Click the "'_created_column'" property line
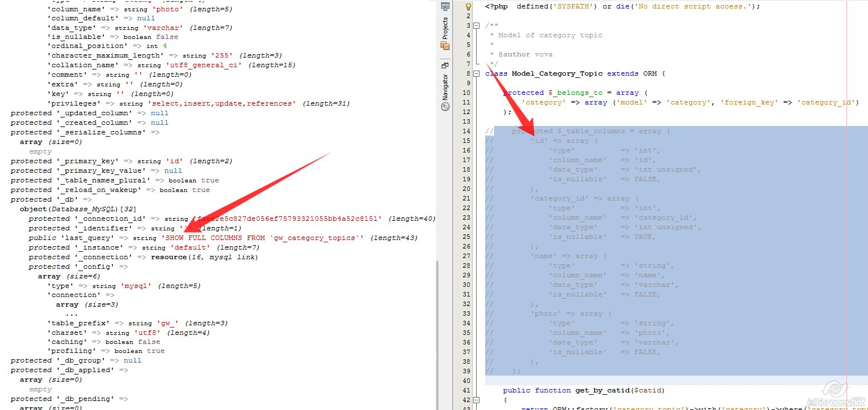The width and height of the screenshot is (868, 410). click(x=89, y=123)
